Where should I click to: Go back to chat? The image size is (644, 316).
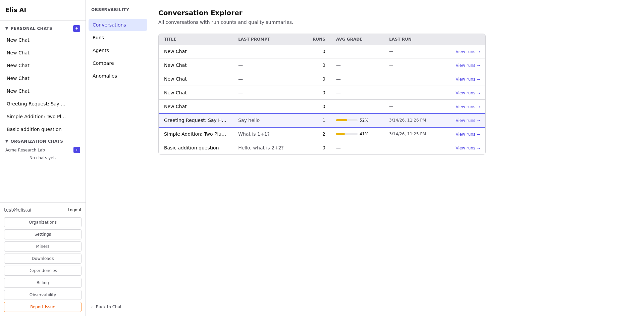click(106, 307)
